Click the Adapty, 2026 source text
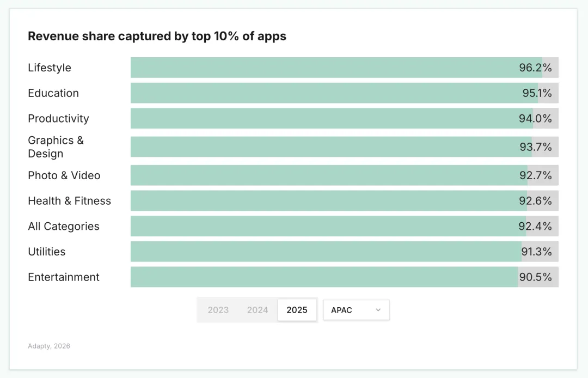The image size is (588, 378). pos(49,346)
